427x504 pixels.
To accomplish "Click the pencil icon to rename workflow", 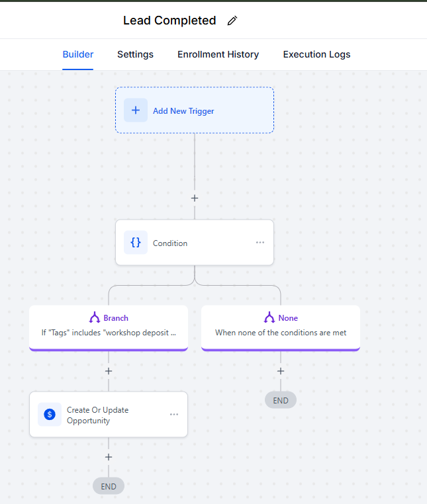I will 232,21.
